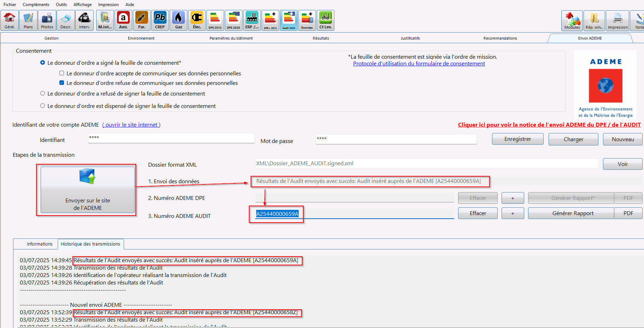Open the Compléments menu
Screen dimensions: 644x328
(x=36, y=5)
